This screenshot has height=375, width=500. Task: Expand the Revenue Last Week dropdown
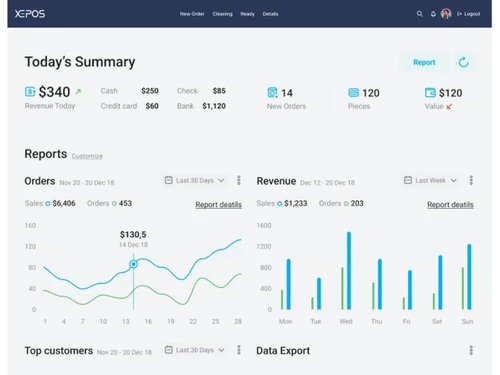coord(430,180)
